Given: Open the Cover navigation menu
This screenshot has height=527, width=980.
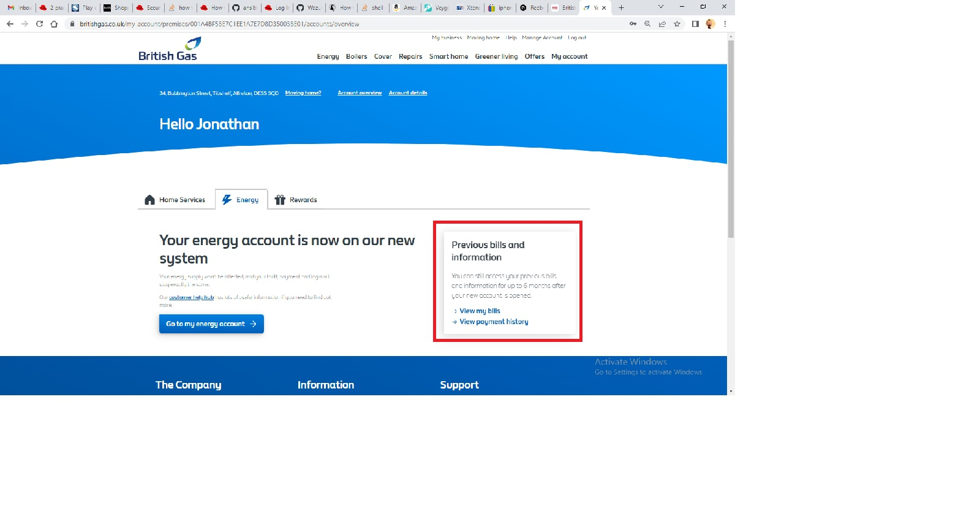Looking at the screenshot, I should pyautogui.click(x=383, y=56).
